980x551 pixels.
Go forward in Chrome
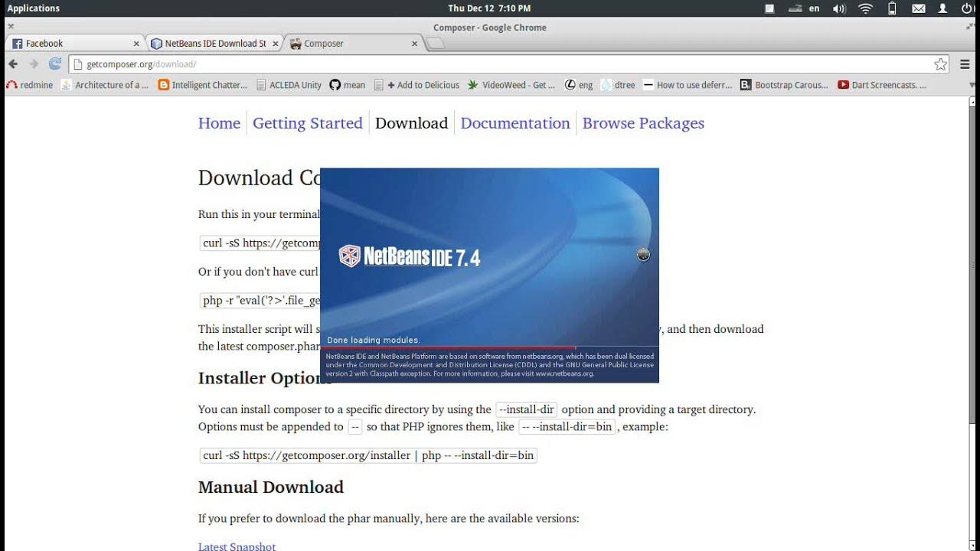click(x=34, y=64)
